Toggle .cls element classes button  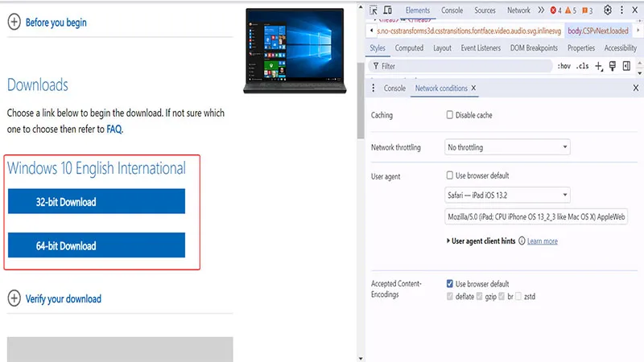coord(582,66)
